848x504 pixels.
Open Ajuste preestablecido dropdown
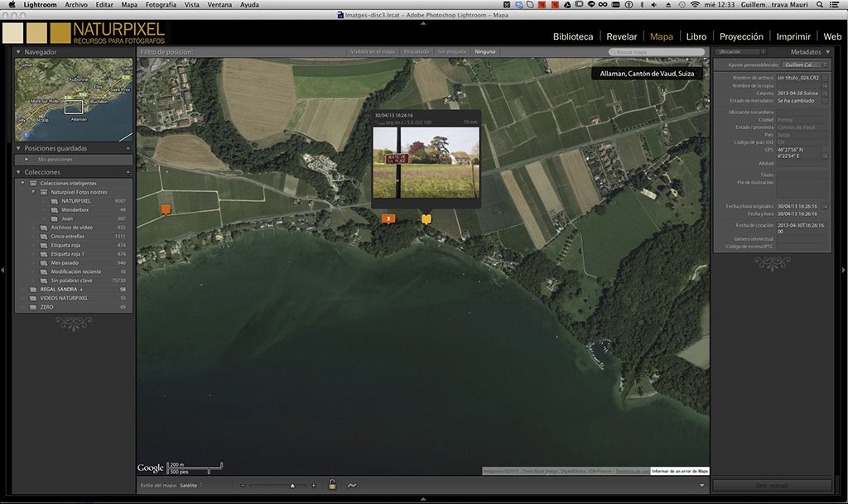pos(806,65)
